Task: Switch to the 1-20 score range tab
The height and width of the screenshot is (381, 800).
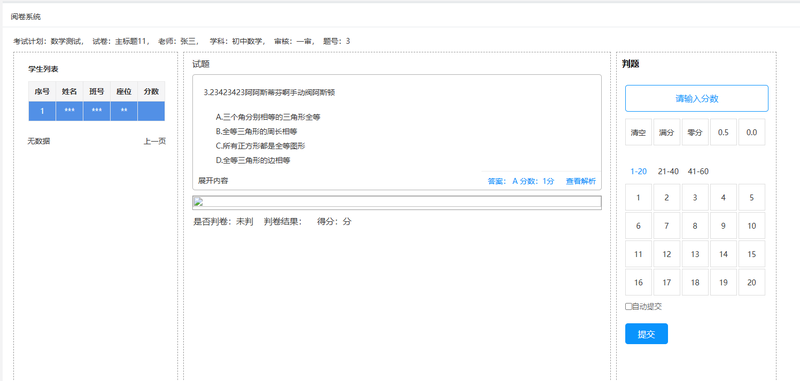Action: click(638, 171)
